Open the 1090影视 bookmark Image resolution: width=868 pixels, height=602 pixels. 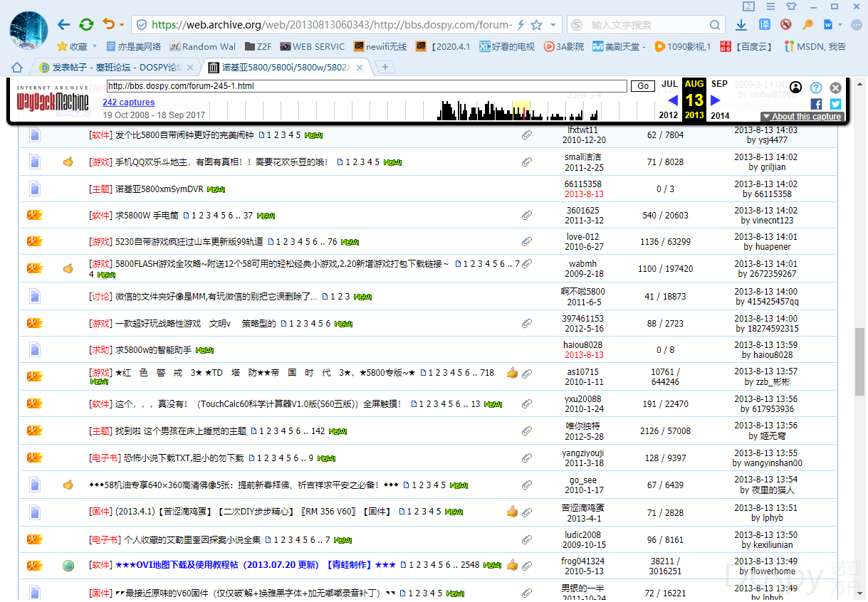[683, 46]
